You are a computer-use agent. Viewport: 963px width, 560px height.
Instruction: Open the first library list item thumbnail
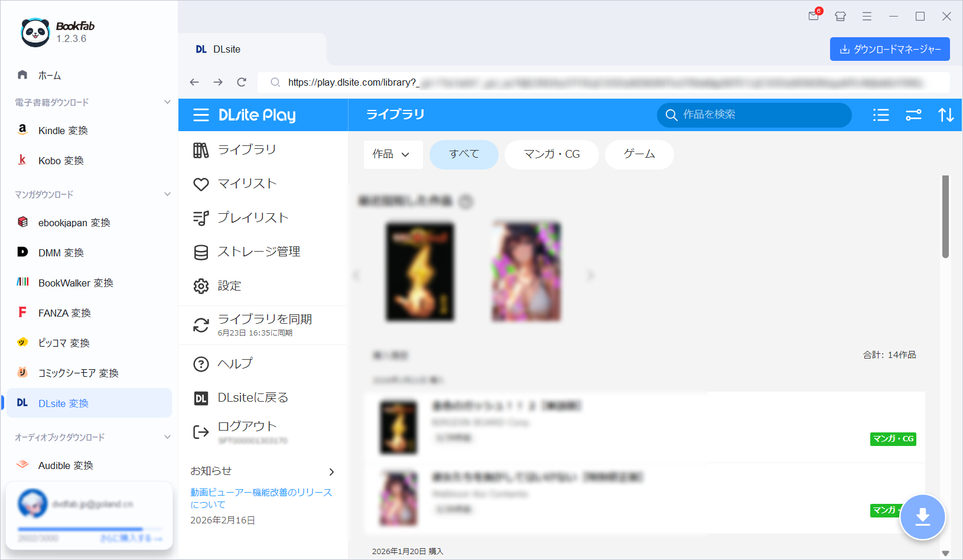click(399, 427)
